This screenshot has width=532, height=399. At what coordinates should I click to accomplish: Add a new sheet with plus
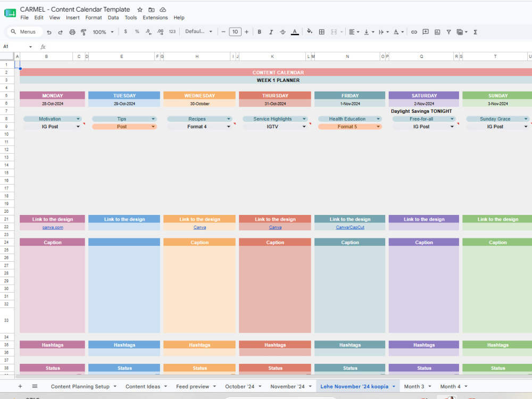20,386
